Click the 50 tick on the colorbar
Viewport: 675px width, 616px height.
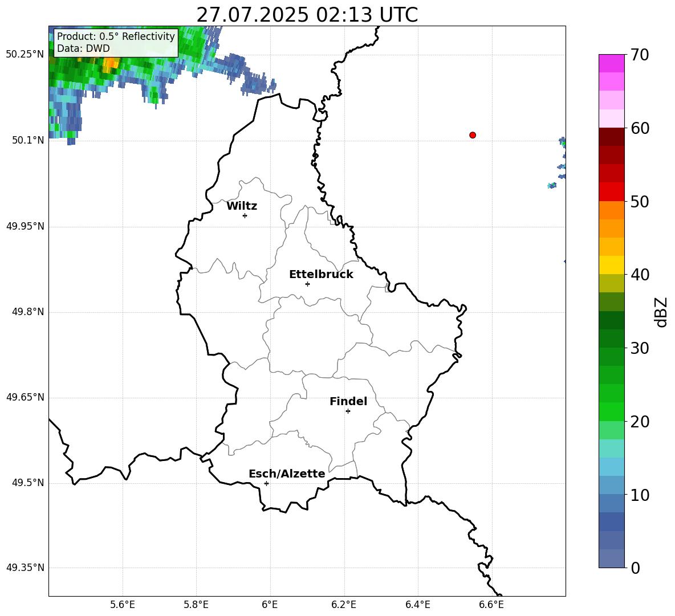[640, 201]
